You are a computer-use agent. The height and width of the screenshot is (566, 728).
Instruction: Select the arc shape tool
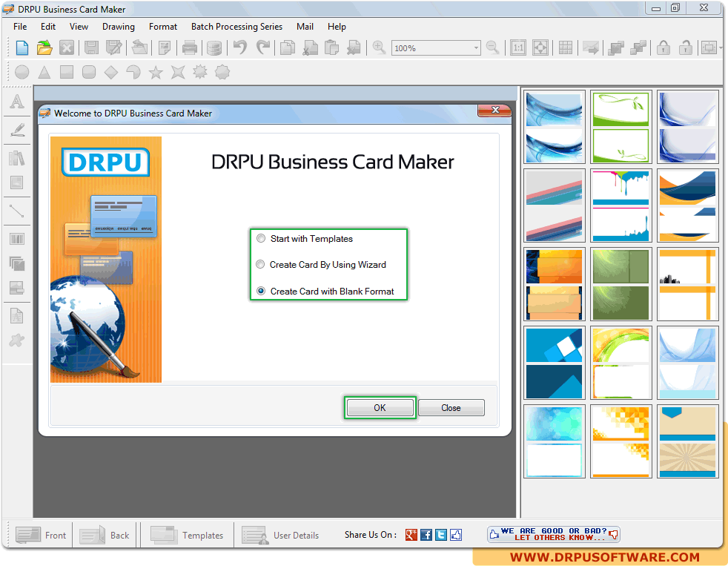pyautogui.click(x=133, y=72)
